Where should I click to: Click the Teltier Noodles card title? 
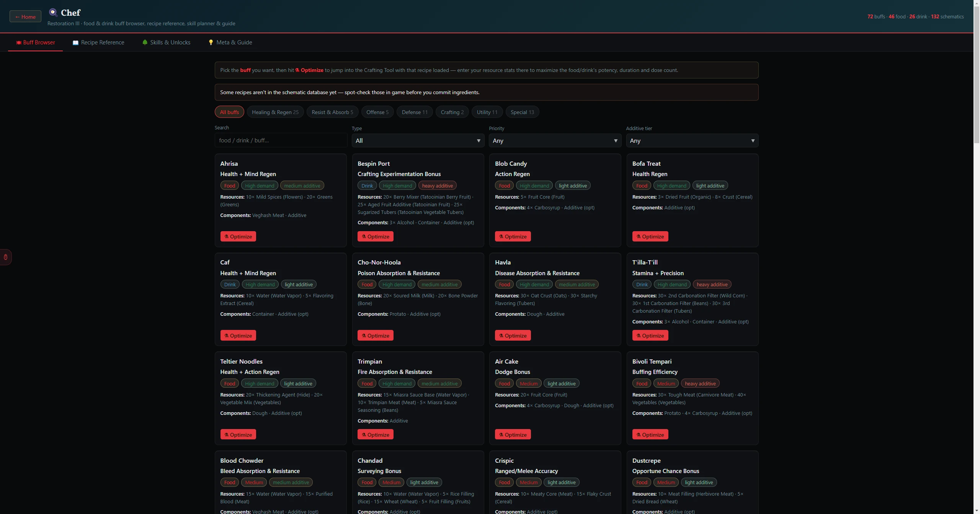pyautogui.click(x=241, y=361)
